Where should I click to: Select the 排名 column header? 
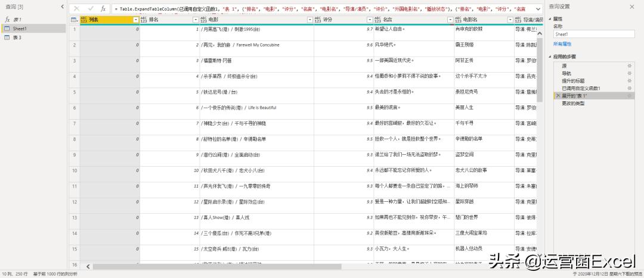click(169, 20)
